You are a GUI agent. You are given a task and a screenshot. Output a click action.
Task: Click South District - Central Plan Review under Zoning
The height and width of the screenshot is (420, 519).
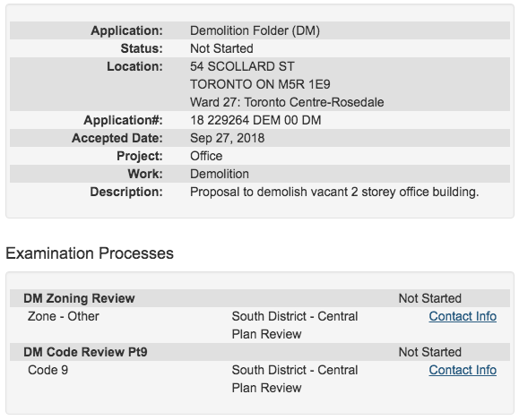[x=295, y=325]
